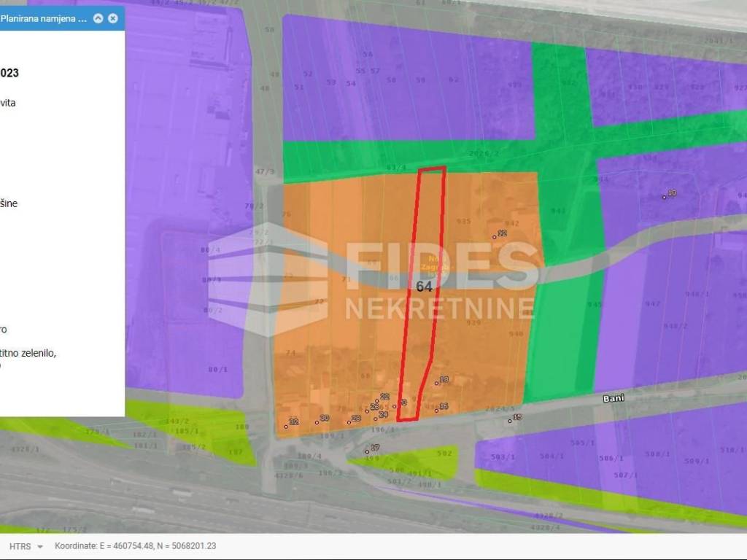Screen dimensions: 747x560
Task: Click parcel 502 in light green zone
Action: coord(444,454)
